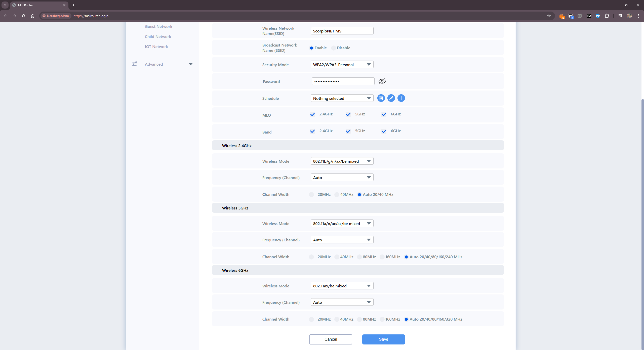
Task: Uncheck 2.4GHz in the Band row
Action: click(312, 131)
